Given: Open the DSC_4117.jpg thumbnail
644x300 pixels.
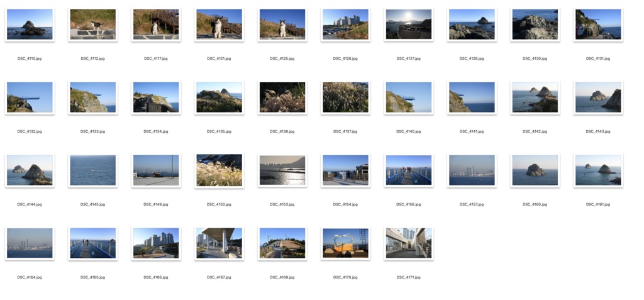Looking at the screenshot, I should point(156,25).
